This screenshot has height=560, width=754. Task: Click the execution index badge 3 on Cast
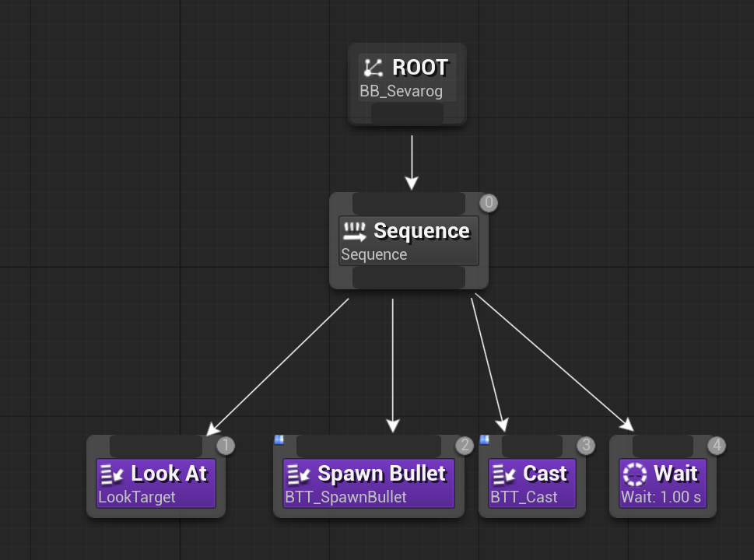click(x=586, y=446)
